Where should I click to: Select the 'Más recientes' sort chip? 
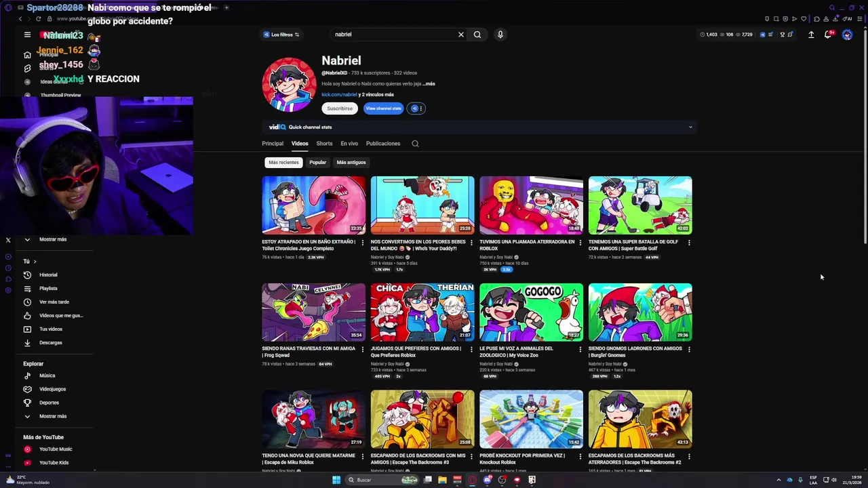click(x=283, y=163)
